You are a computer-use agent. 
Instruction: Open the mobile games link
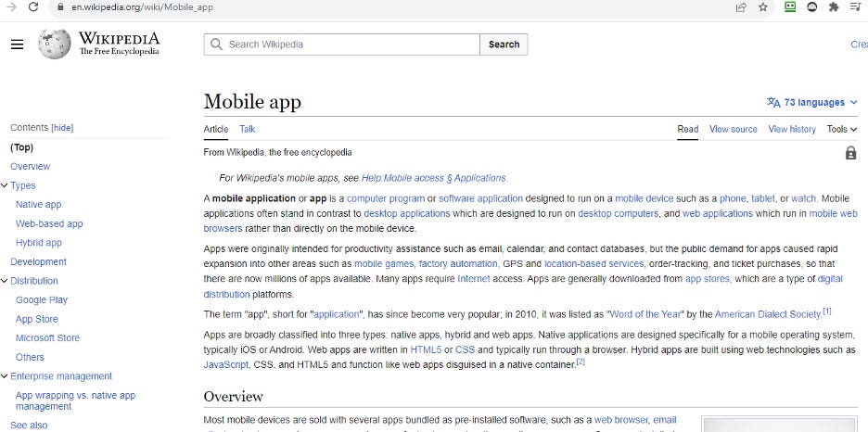(x=385, y=264)
